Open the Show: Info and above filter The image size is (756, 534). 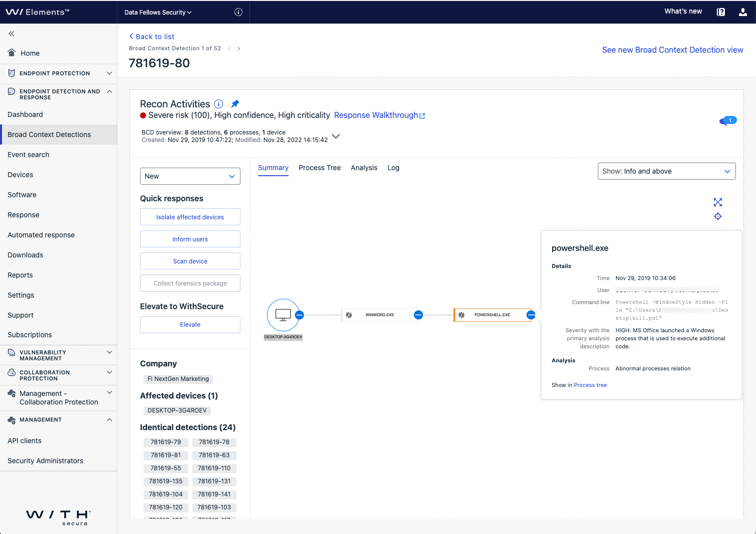coord(667,171)
